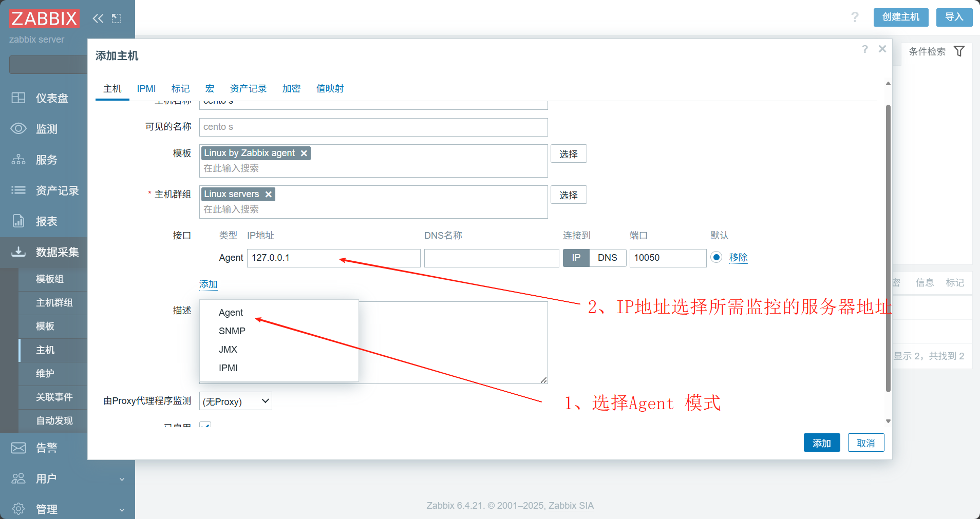This screenshot has width=980, height=519.
Task: Click the 添加 interface link
Action: tap(208, 284)
